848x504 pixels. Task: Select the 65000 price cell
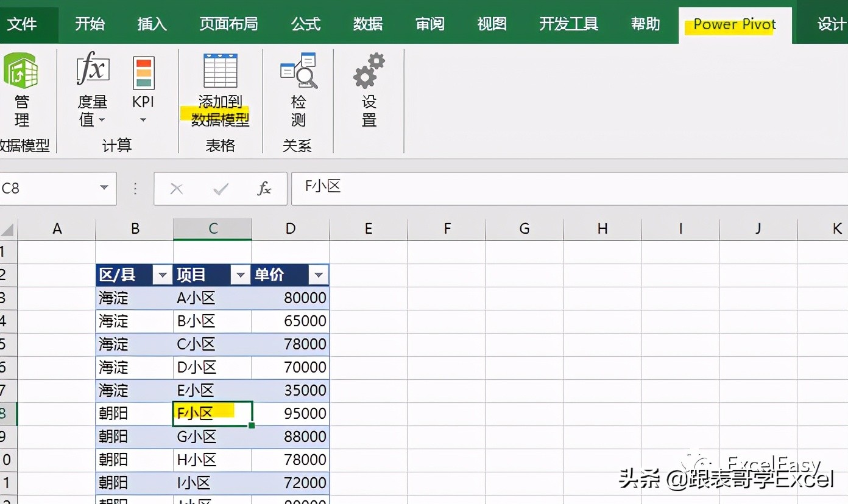point(291,321)
